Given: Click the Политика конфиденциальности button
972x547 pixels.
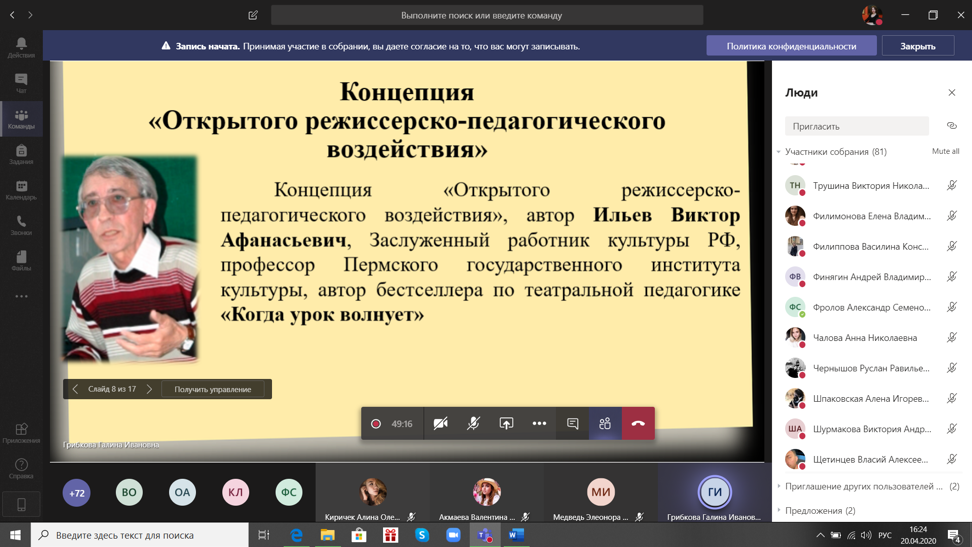Looking at the screenshot, I should pyautogui.click(x=791, y=46).
